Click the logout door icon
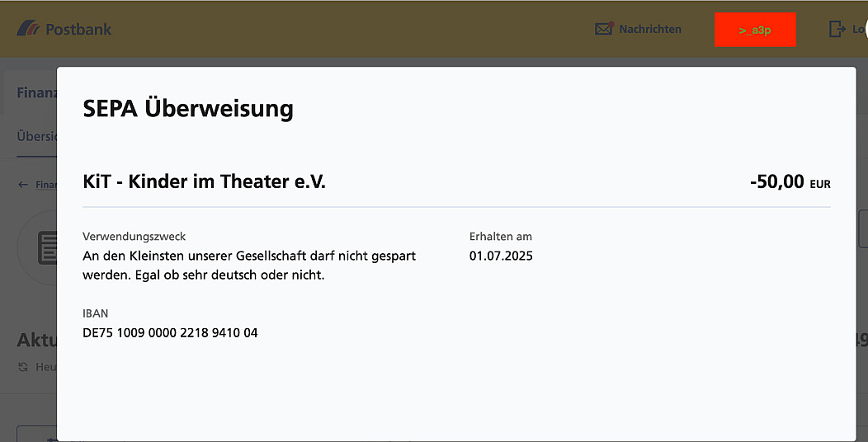 pyautogui.click(x=837, y=29)
